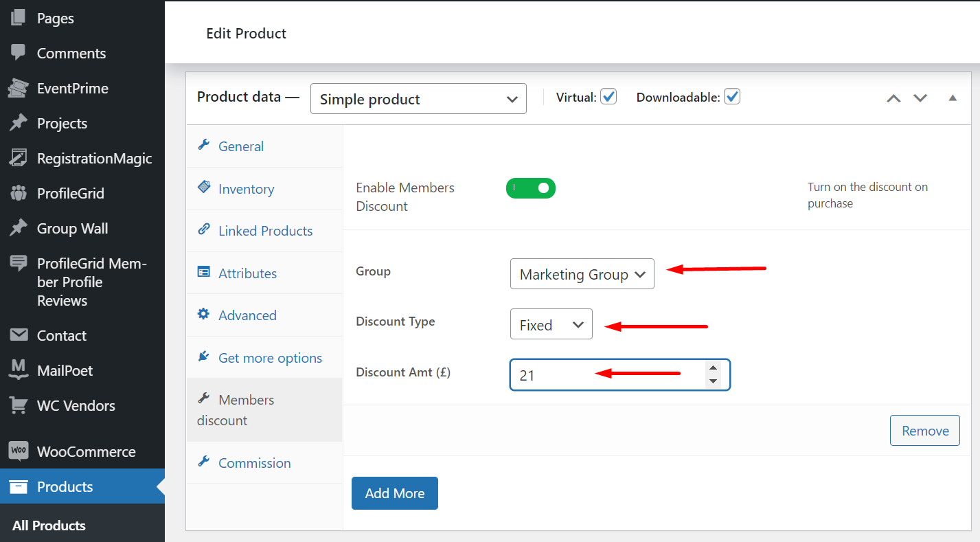Viewport: 980px width, 542px height.
Task: Click inside the Discount Amt field showing 21
Action: pyautogui.click(x=604, y=374)
